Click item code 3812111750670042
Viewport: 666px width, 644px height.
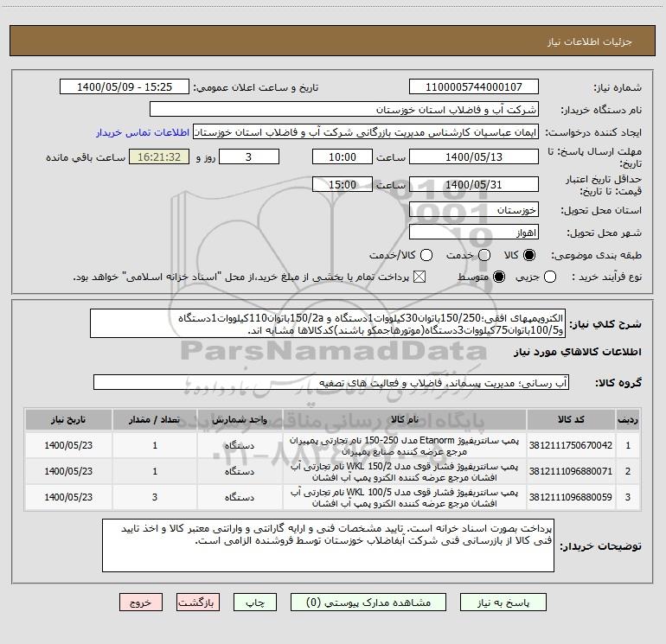coord(571,445)
